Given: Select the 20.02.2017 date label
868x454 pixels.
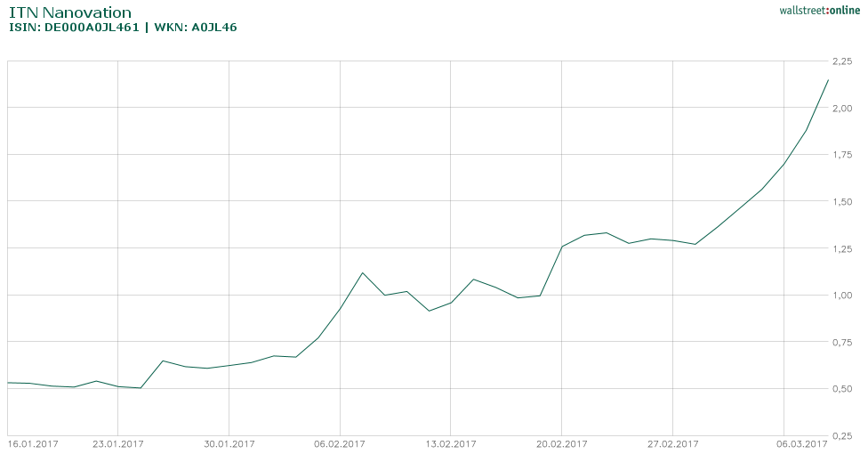Looking at the screenshot, I should click(562, 443).
